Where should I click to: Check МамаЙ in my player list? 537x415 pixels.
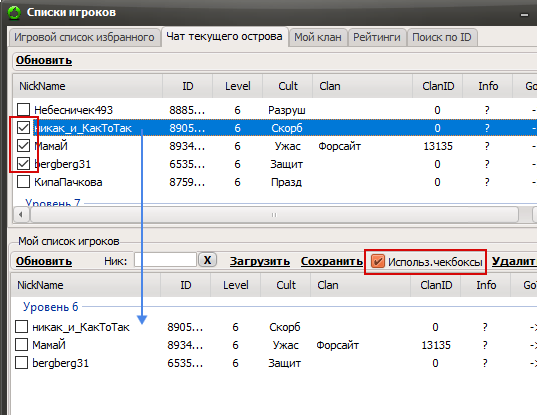[21, 345]
